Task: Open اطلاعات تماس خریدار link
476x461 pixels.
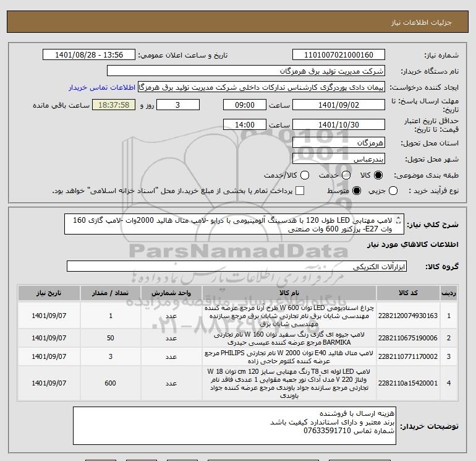Action: pyautogui.click(x=102, y=87)
